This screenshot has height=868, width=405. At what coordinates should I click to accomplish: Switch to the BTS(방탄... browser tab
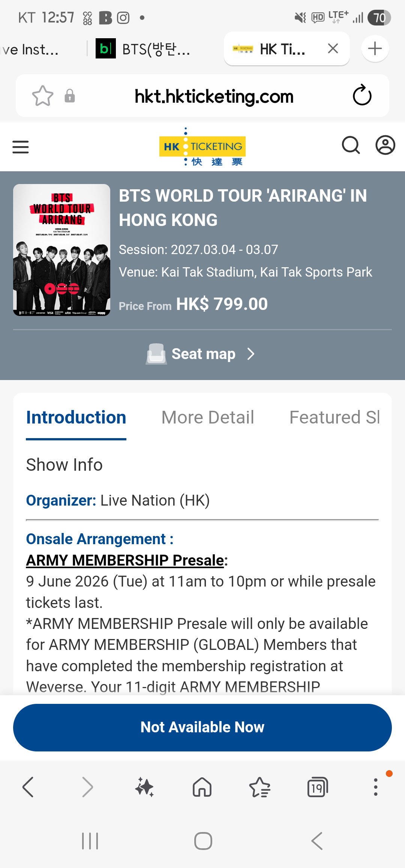(x=142, y=49)
